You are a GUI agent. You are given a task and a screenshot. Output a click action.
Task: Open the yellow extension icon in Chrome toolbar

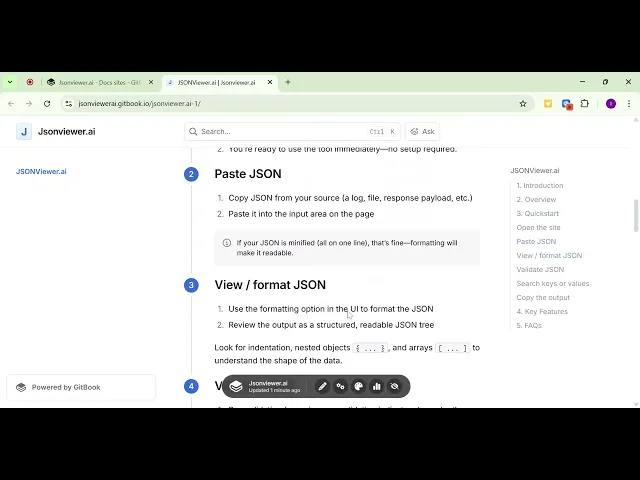point(548,104)
